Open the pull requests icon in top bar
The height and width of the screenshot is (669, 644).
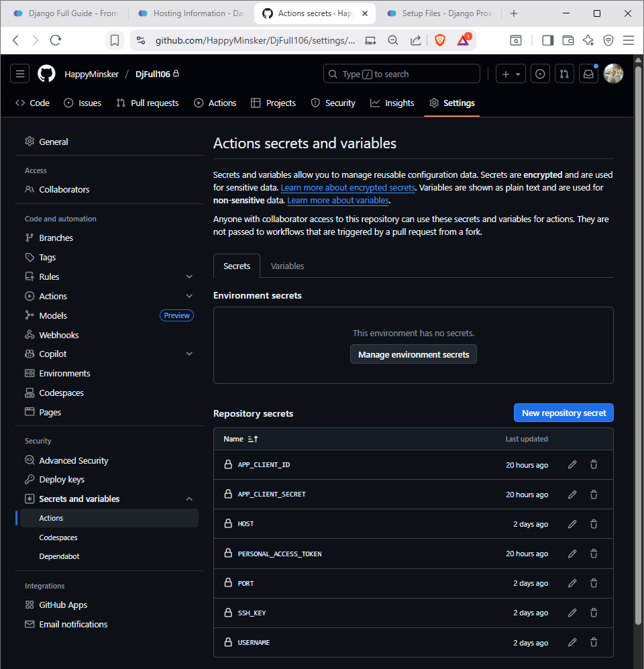click(564, 74)
